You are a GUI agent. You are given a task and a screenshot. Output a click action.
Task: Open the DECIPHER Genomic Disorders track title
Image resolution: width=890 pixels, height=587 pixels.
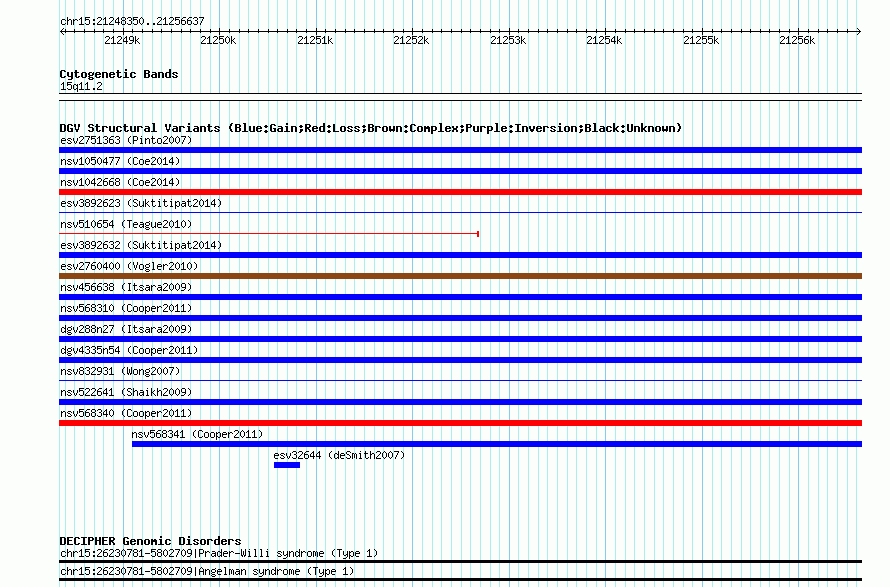tap(150, 541)
